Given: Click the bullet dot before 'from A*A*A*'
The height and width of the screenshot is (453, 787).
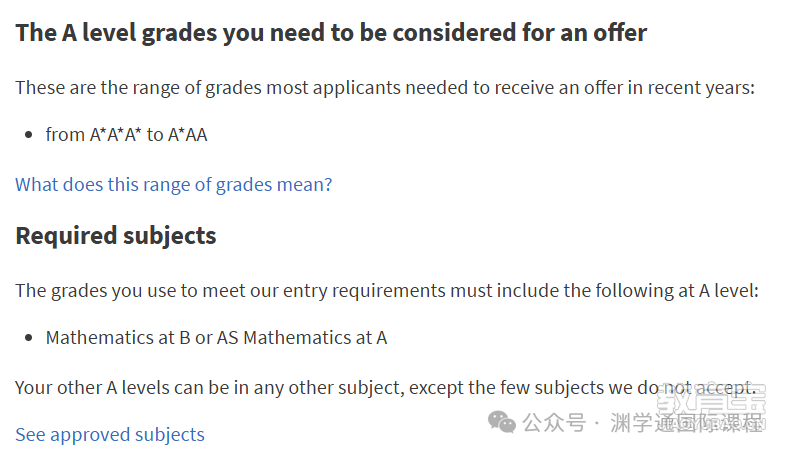Looking at the screenshot, I should tap(29, 134).
